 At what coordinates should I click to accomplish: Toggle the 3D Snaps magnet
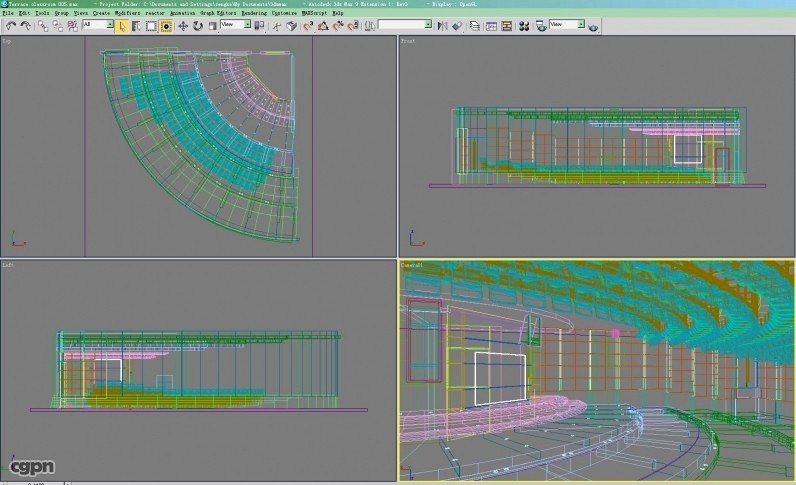(x=308, y=25)
